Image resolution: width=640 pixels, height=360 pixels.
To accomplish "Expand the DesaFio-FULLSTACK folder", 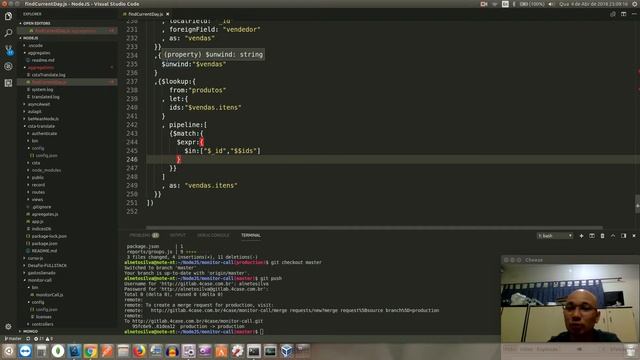I will [x=47, y=265].
